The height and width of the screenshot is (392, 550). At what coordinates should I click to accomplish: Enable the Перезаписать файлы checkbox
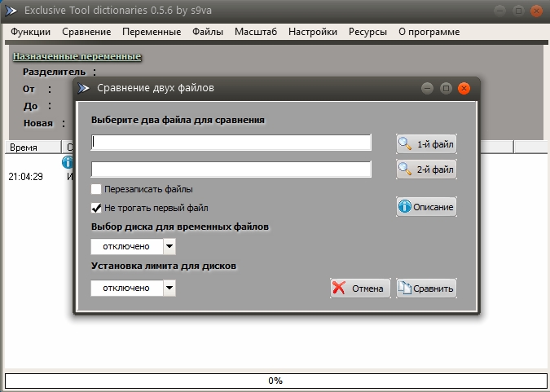[97, 189]
